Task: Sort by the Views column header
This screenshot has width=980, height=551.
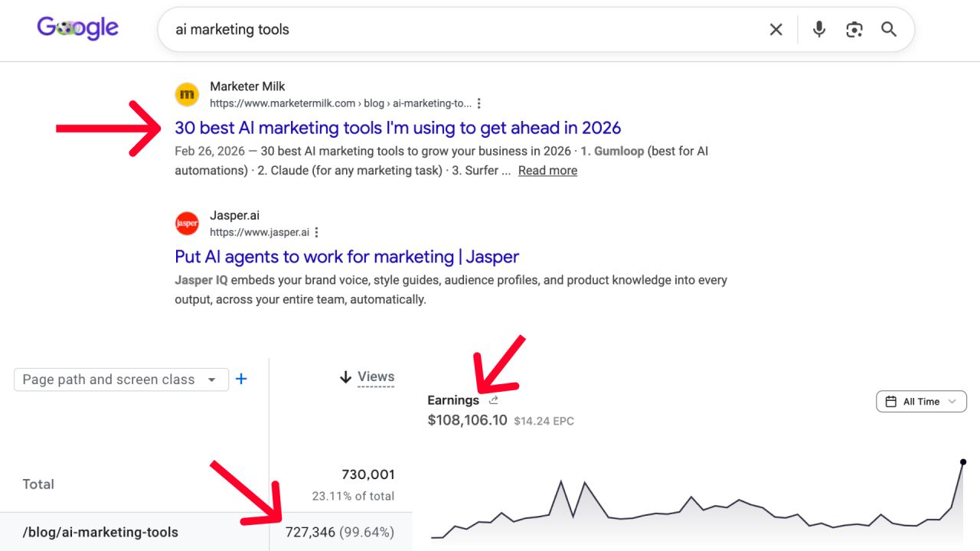Action: [367, 377]
